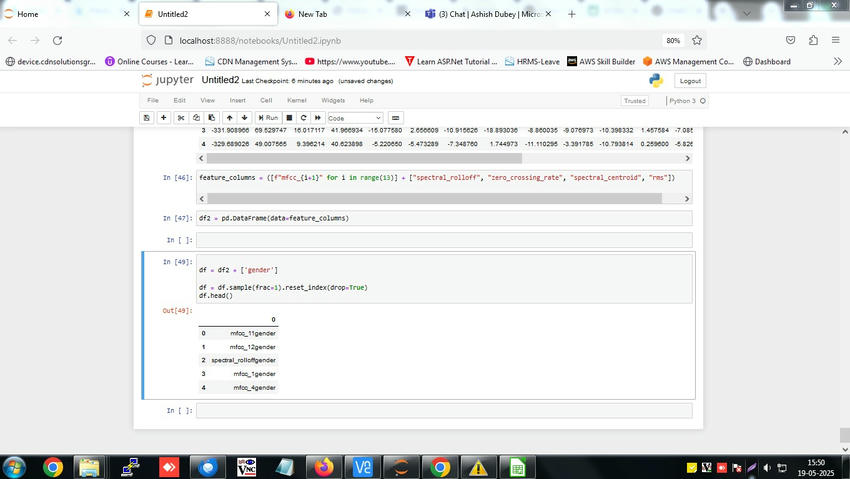The image size is (850, 479).
Task: Open the Windows Start button
Action: coord(14,467)
